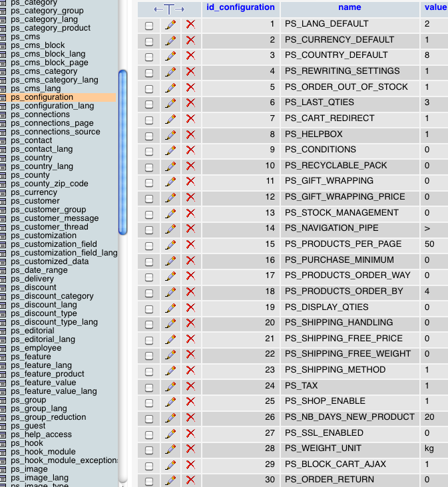Edit the PS_ORDER_OUT_OF_STOCK row
448x487 pixels.
point(170,88)
